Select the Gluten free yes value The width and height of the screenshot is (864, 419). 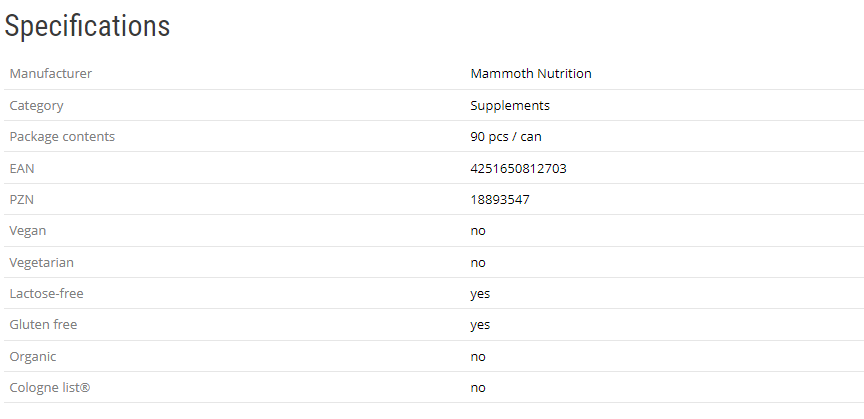(x=481, y=325)
